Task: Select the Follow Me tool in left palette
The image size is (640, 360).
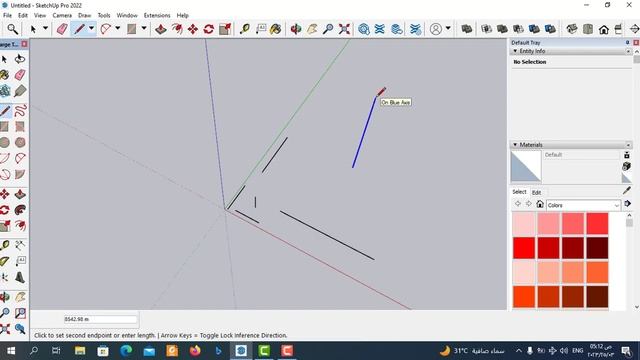Action: (20, 210)
